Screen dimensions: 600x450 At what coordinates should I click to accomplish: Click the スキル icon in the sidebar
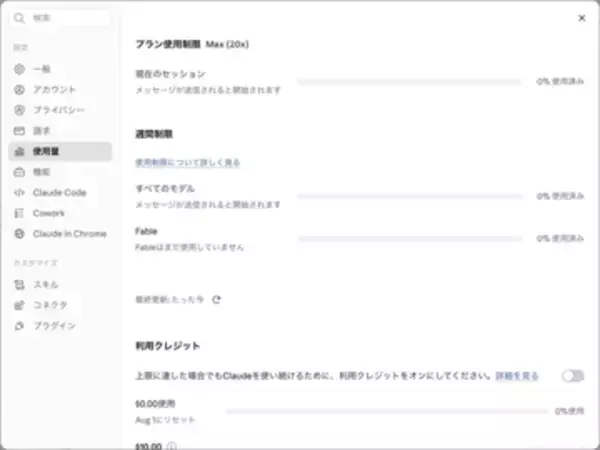(x=19, y=285)
